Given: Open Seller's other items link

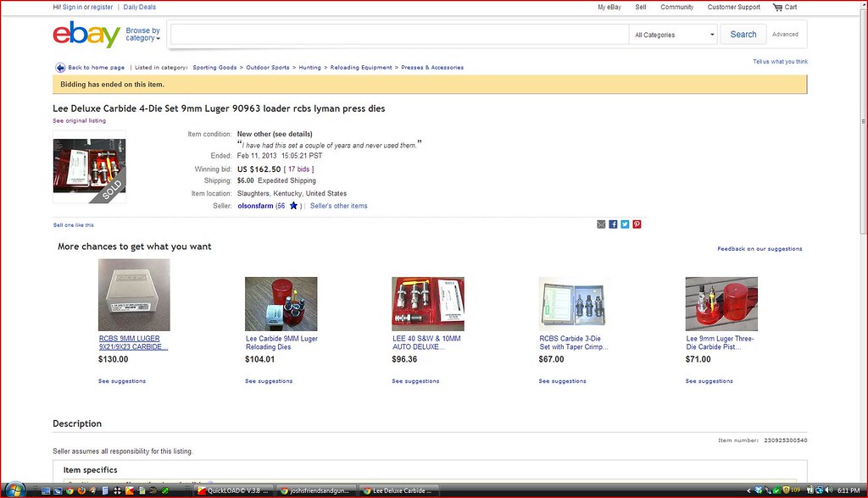Looking at the screenshot, I should pos(338,206).
